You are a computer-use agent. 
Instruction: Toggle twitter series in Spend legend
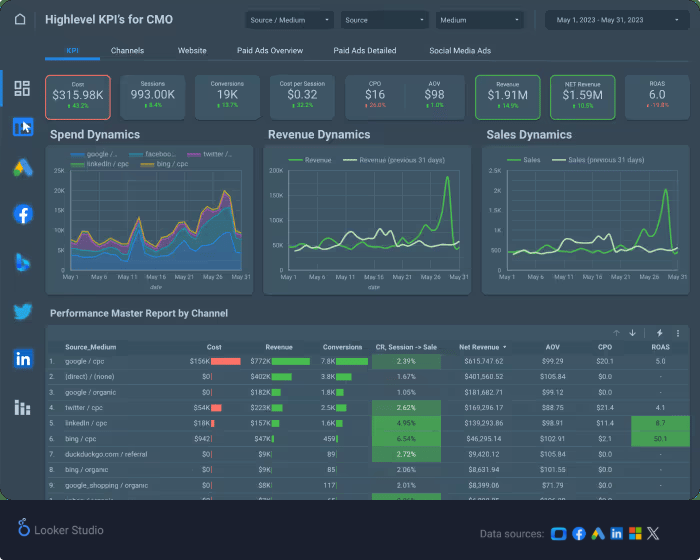click(x=209, y=154)
